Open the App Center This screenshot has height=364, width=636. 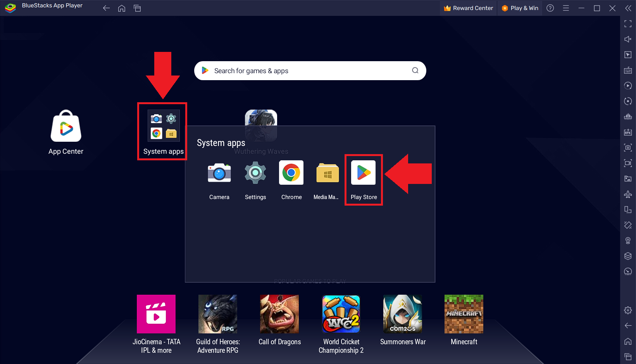pos(65,126)
